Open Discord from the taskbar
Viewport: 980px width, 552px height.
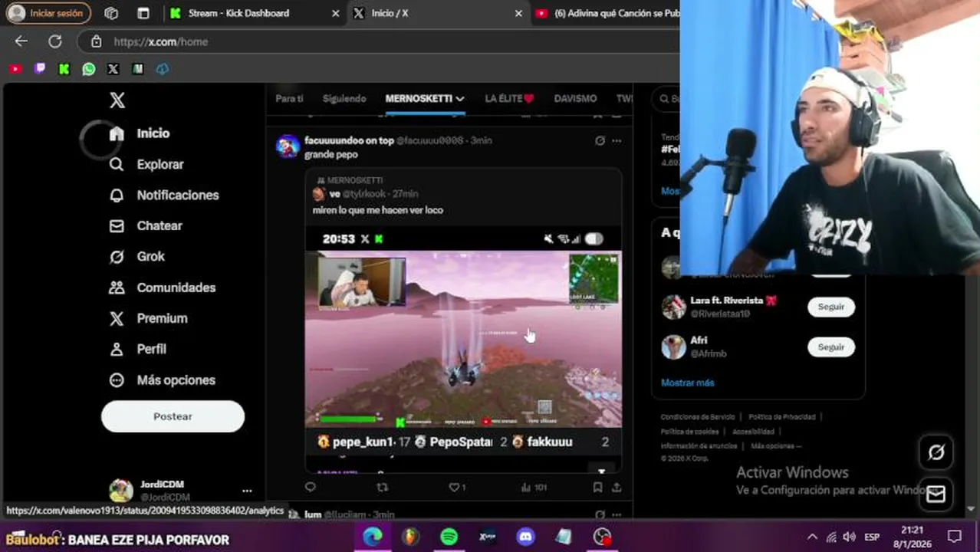[x=525, y=537]
